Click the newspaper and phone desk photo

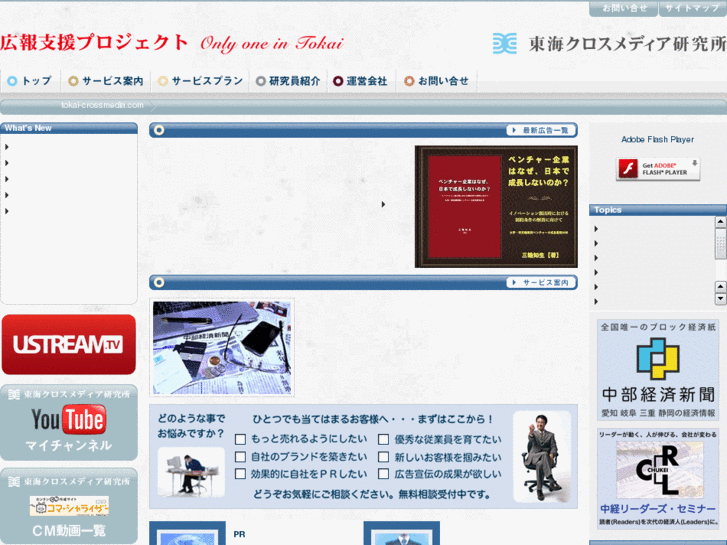tap(222, 347)
